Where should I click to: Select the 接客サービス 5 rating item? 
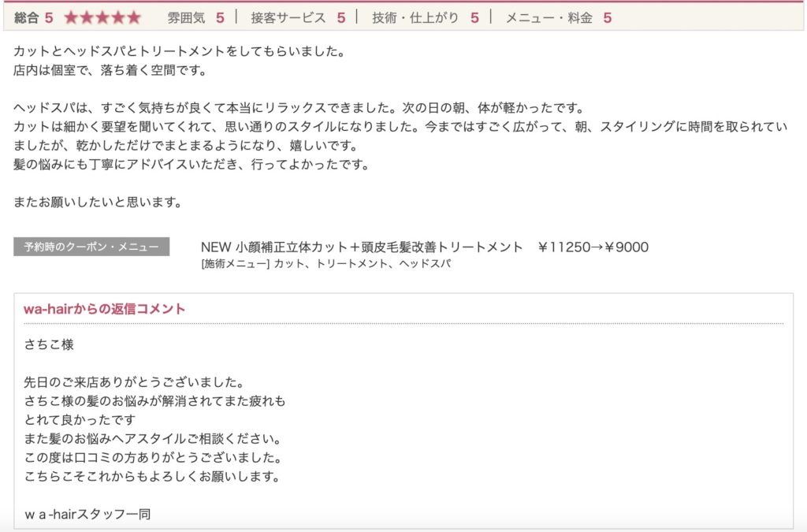click(x=298, y=18)
